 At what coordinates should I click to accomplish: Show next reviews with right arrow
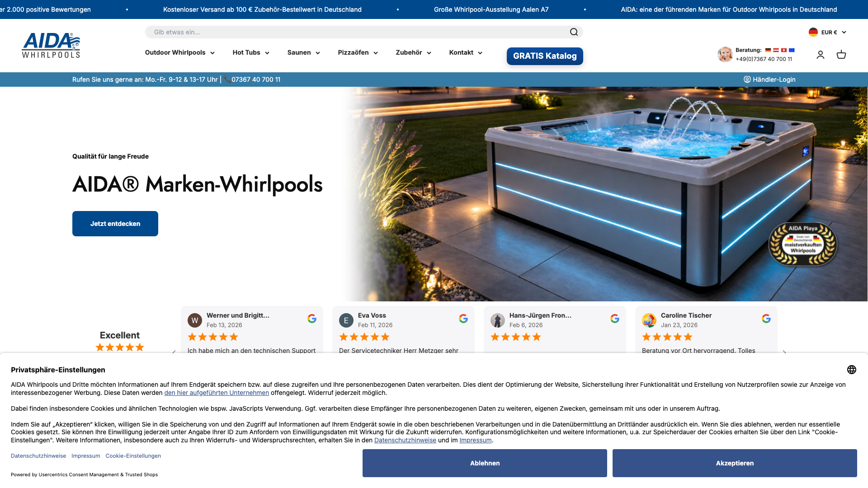784,352
